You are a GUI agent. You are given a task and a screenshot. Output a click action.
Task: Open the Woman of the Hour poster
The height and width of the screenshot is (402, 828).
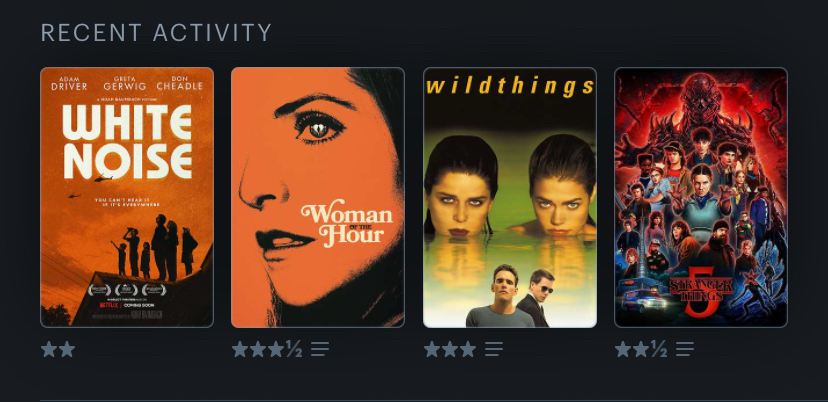[318, 198]
